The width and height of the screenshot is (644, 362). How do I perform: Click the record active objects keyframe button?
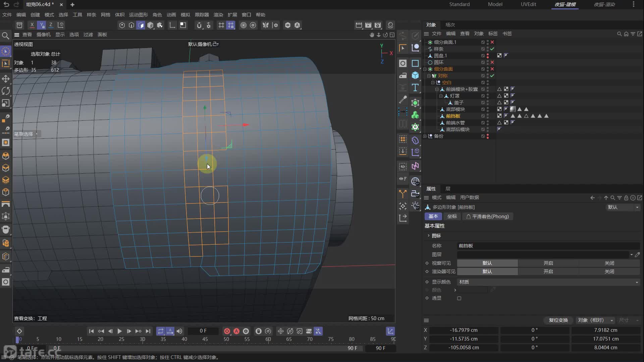pos(227,331)
